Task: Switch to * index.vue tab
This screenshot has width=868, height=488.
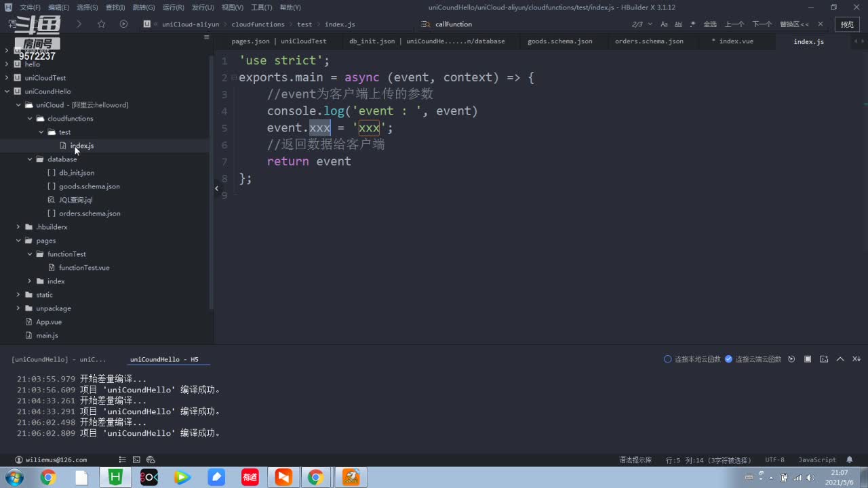Action: [x=732, y=41]
